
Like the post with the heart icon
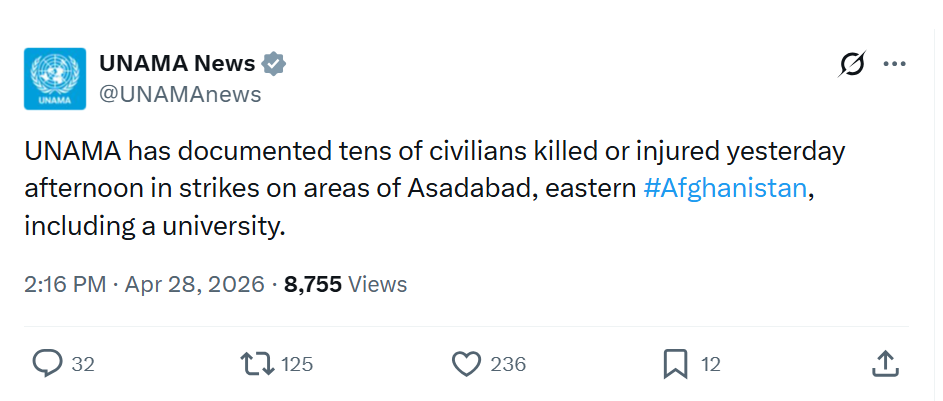pos(467,364)
